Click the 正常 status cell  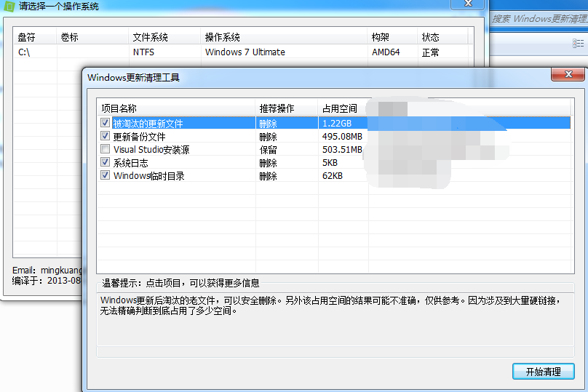[x=430, y=52]
